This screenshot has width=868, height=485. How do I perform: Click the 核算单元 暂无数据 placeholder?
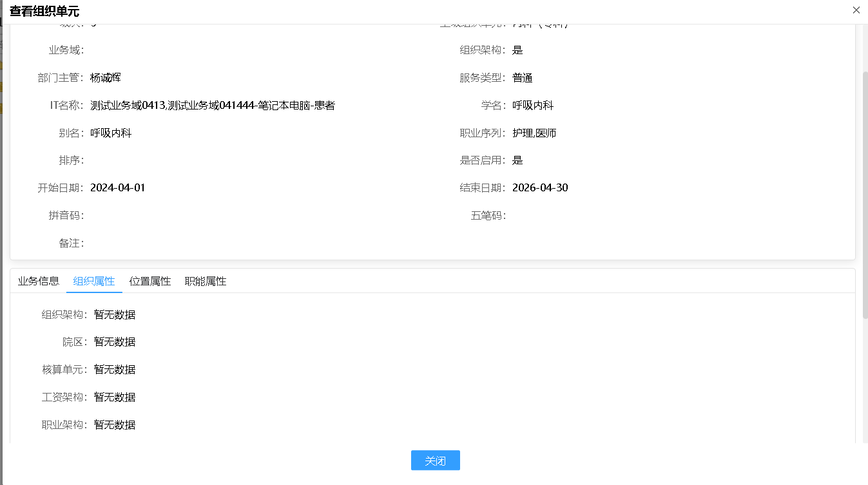pyautogui.click(x=114, y=369)
